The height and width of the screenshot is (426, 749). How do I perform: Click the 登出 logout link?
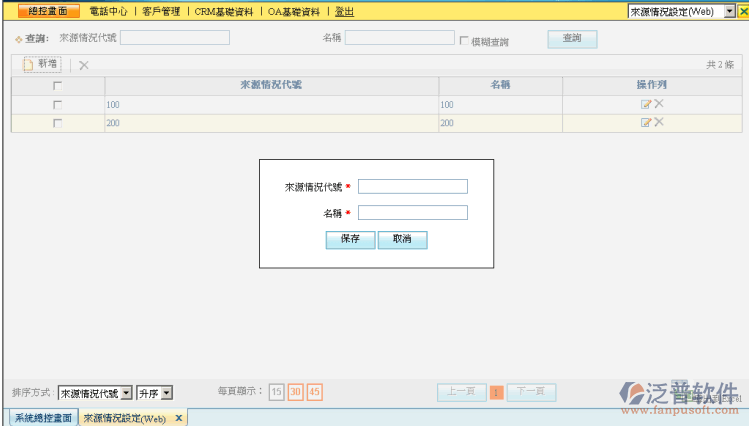344,11
